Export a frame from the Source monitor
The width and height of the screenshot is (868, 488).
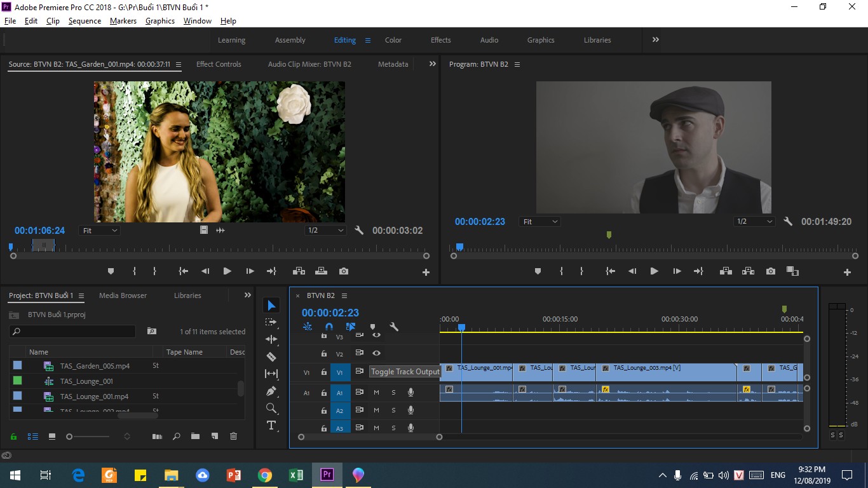[344, 271]
